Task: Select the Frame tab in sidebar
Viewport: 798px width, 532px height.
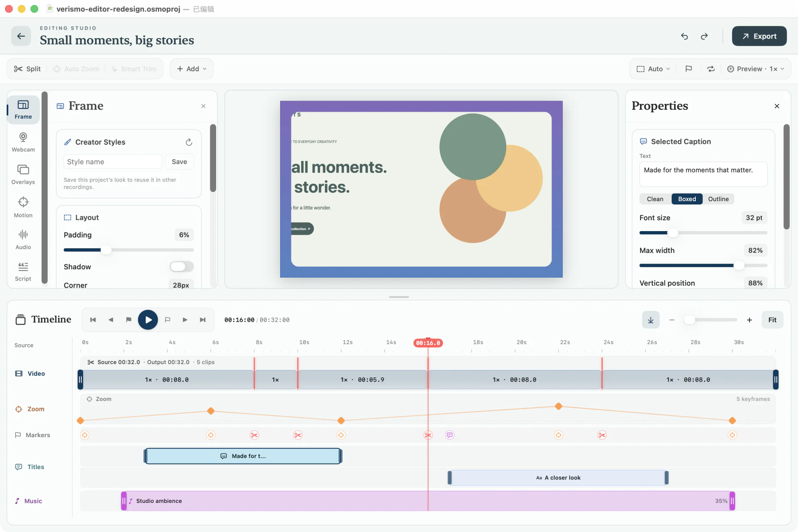Action: tap(23, 110)
